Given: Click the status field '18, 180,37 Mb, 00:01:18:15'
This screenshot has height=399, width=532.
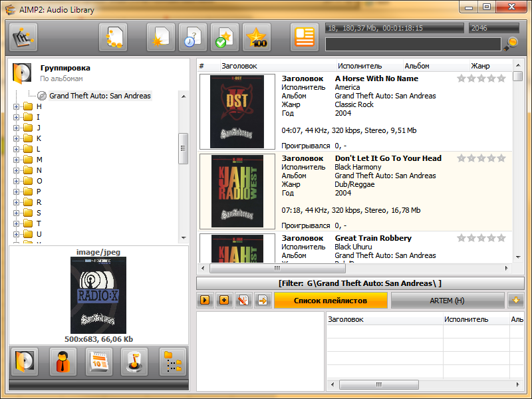Looking at the screenshot, I should click(394, 28).
